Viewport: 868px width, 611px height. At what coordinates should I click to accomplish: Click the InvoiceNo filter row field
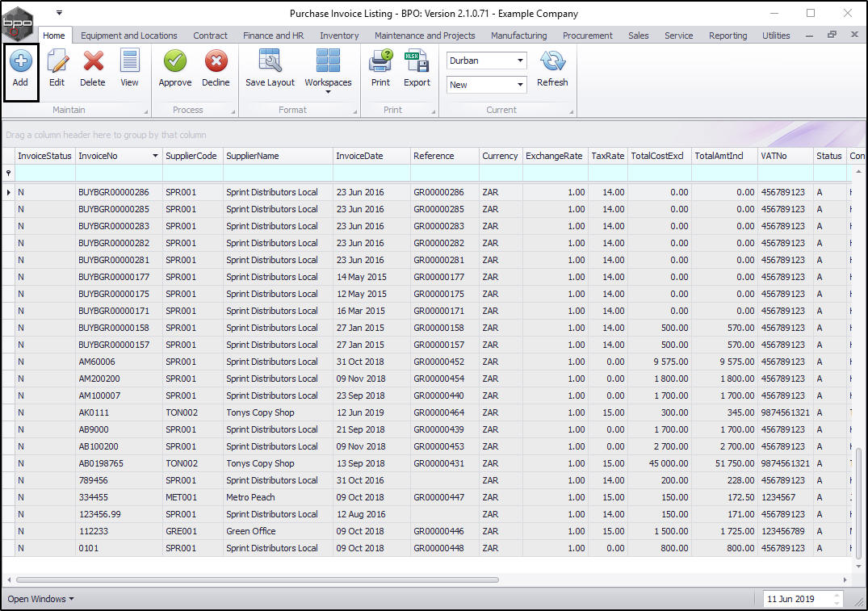click(119, 173)
